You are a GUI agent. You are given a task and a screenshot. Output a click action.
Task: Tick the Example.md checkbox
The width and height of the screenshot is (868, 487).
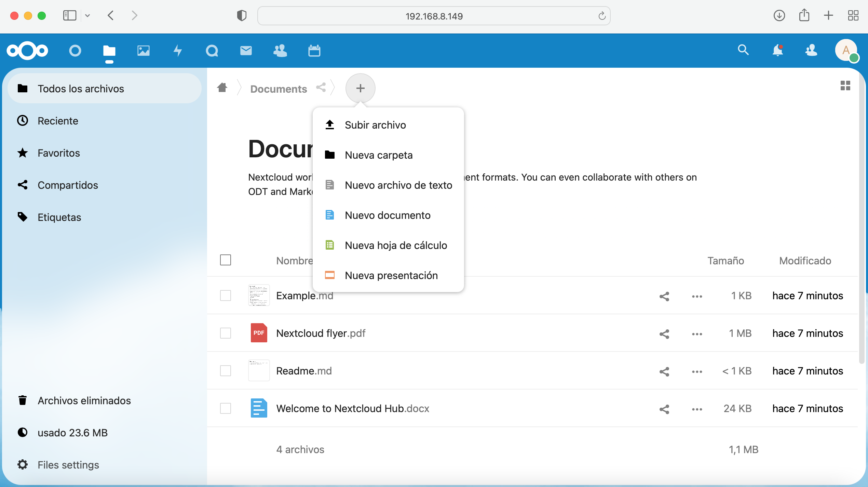pos(226,295)
